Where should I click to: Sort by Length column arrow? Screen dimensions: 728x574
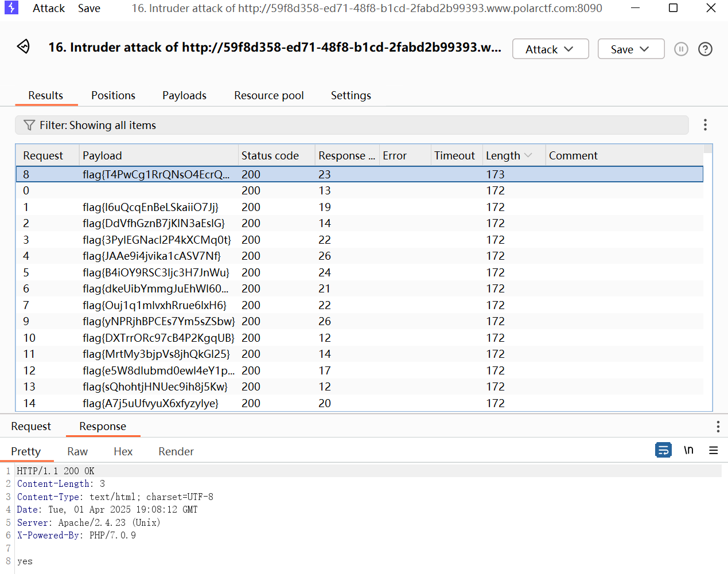click(528, 155)
